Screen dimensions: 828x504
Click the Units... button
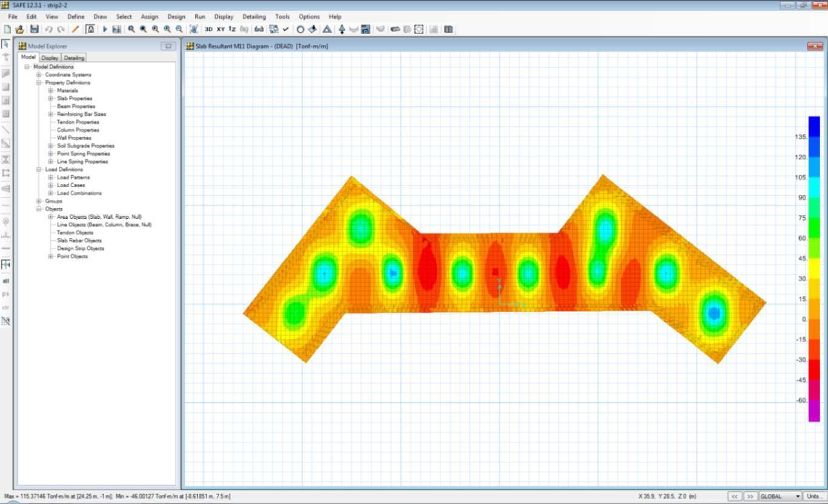(x=815, y=496)
